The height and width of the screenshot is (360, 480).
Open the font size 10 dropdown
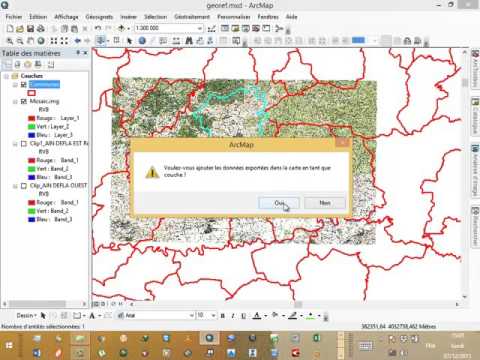click(x=213, y=315)
